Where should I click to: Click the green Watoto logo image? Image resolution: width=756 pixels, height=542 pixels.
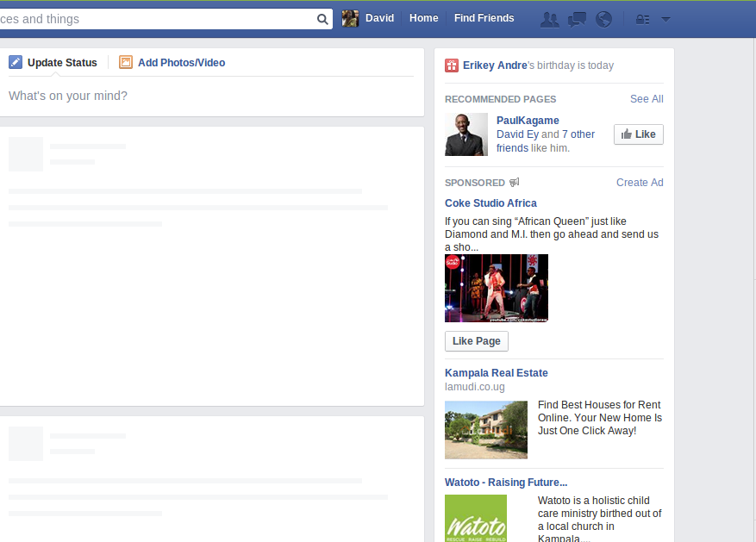click(x=476, y=519)
